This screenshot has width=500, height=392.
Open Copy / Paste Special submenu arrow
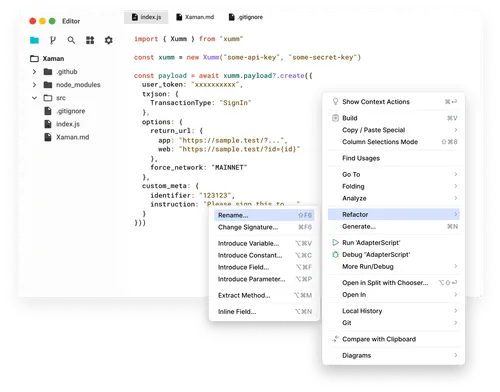pyautogui.click(x=455, y=130)
